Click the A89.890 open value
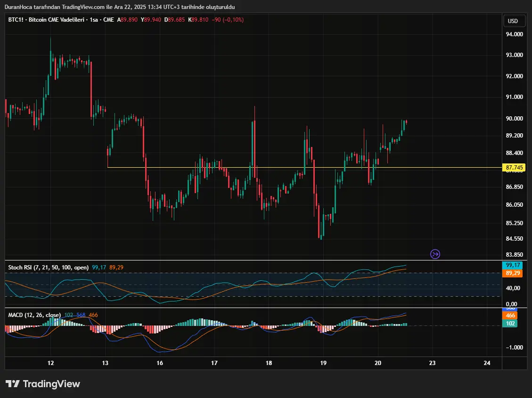The image size is (532, 398). 127,20
